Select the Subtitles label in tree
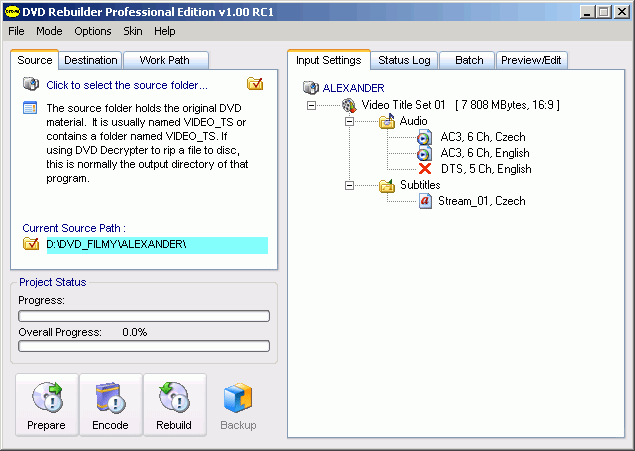 click(x=420, y=185)
